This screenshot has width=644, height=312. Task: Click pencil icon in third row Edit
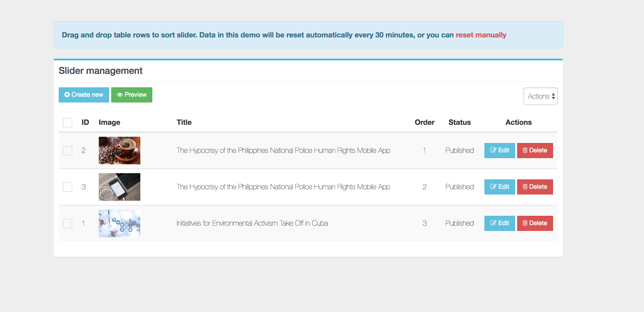pos(493,223)
